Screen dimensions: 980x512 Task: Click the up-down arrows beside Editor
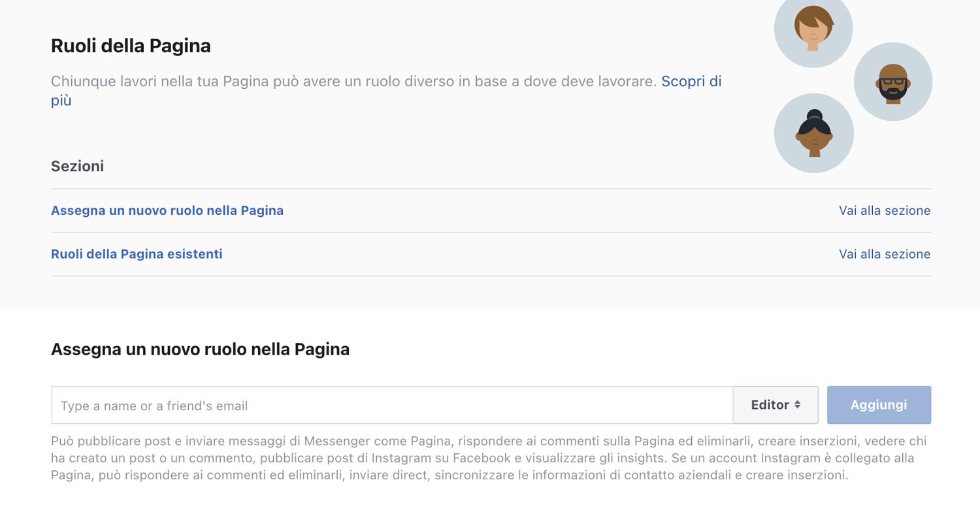797,405
